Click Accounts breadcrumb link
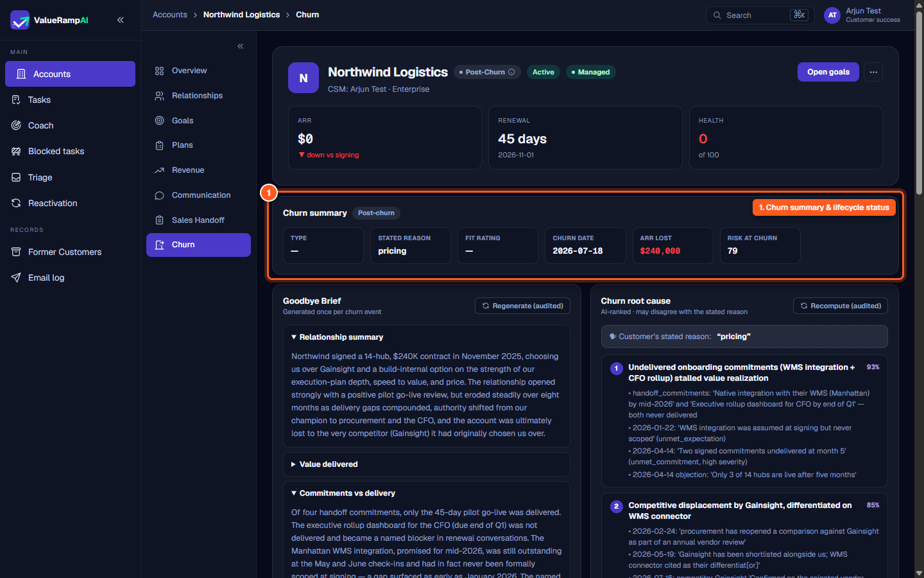924x578 pixels. pyautogui.click(x=170, y=15)
